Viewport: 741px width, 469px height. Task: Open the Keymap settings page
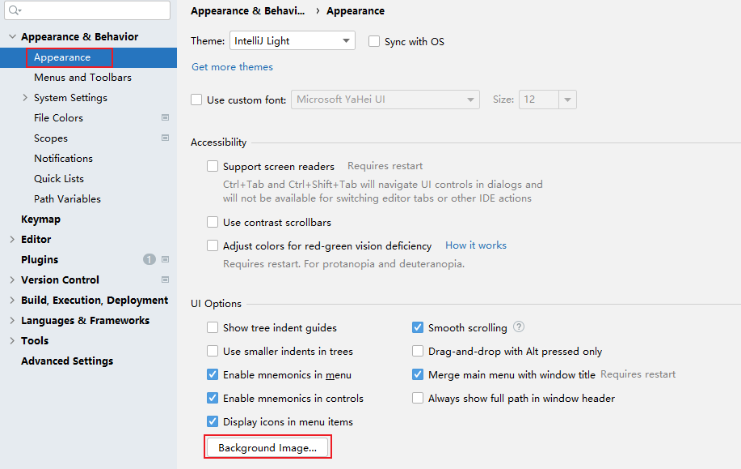click(x=41, y=219)
